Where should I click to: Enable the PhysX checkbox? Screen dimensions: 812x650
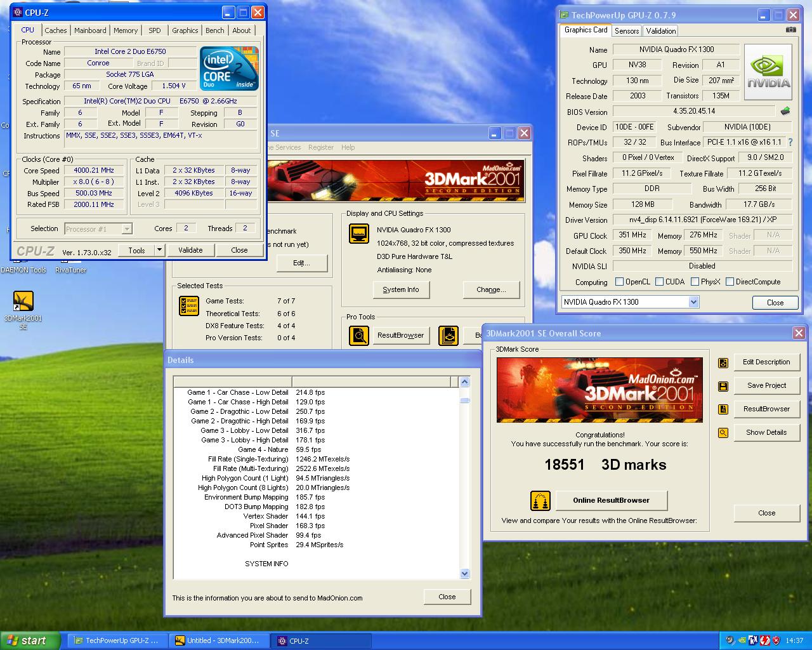(695, 282)
